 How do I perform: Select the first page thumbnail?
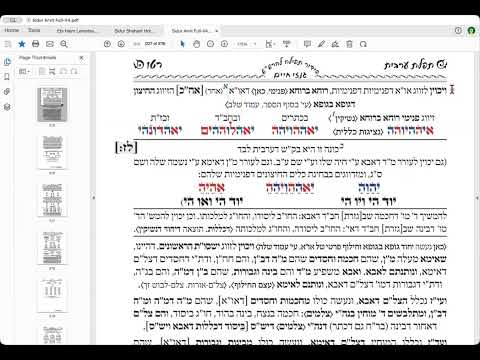coord(52,105)
